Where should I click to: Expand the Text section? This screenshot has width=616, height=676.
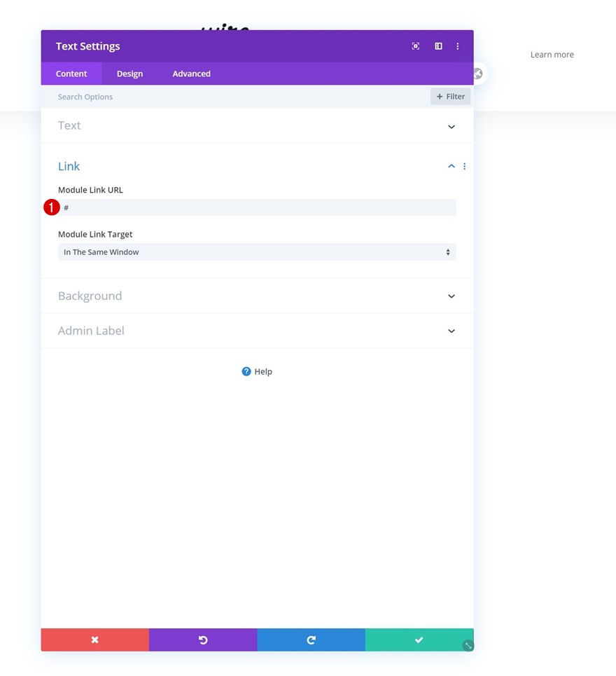[257, 125]
